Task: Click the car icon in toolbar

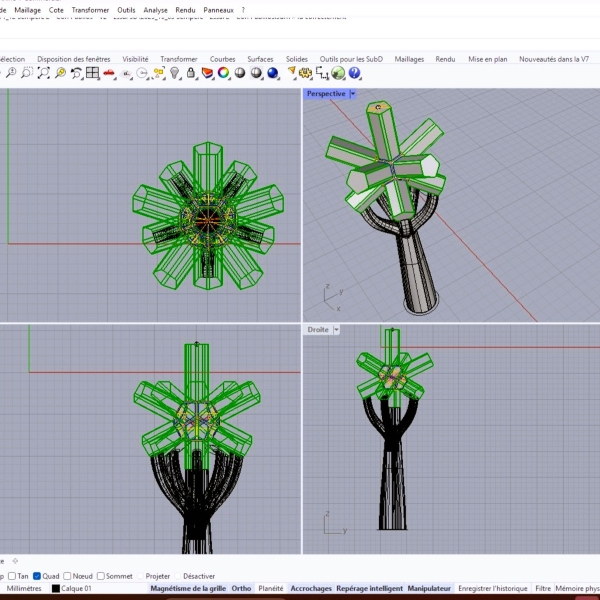Action: pyautogui.click(x=109, y=73)
